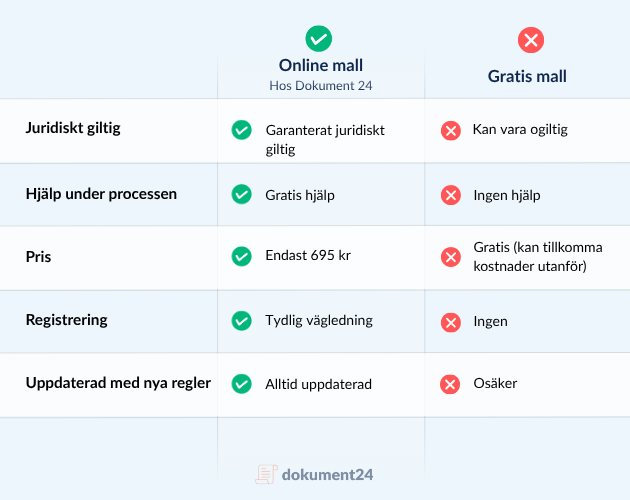This screenshot has width=630, height=500.
Task: Click the Uppdaterad med nya regler label
Action: (x=118, y=383)
